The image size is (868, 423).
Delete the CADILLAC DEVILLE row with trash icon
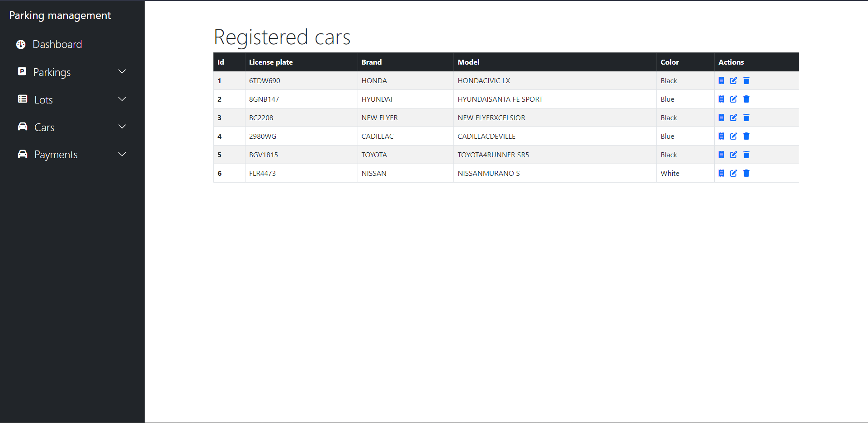tap(746, 136)
